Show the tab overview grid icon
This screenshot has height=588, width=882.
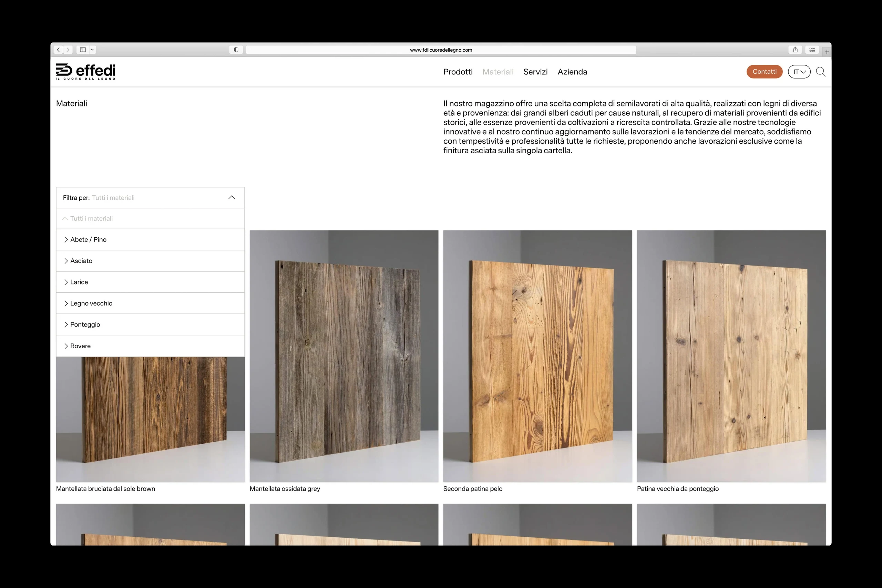pyautogui.click(x=812, y=50)
